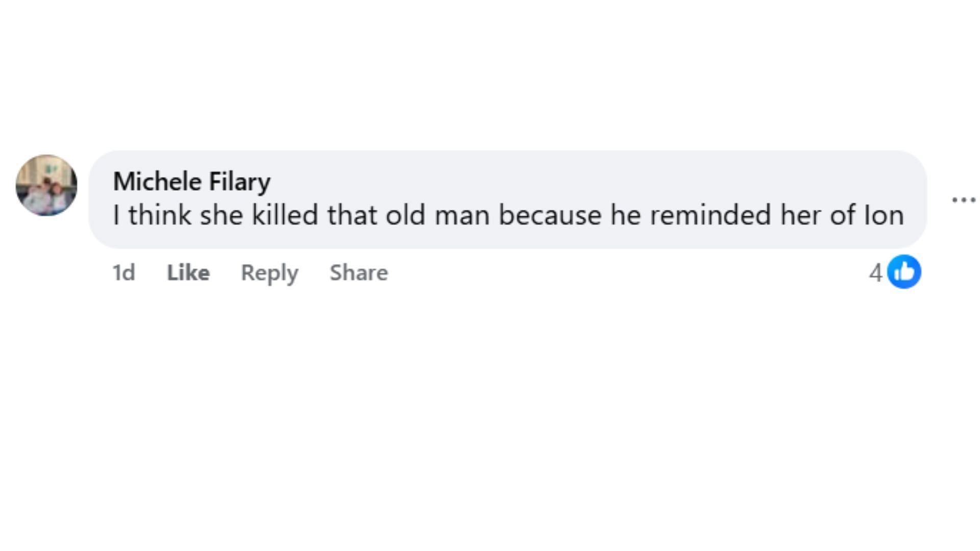
Task: Click the comment text about Ion
Action: point(508,215)
